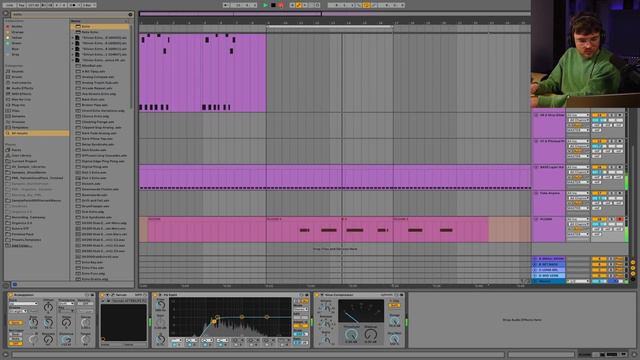The height and width of the screenshot is (360, 640).
Task: Click Post button on return track A
Action: point(620,259)
